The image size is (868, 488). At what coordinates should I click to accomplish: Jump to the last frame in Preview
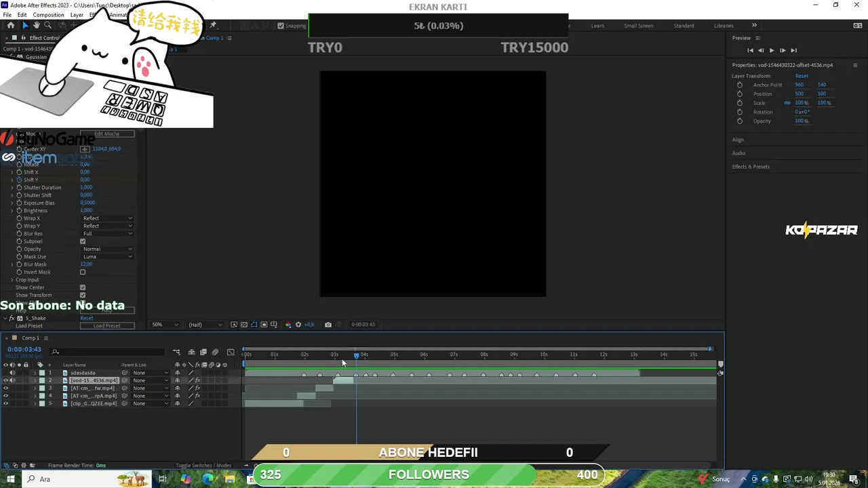[793, 50]
